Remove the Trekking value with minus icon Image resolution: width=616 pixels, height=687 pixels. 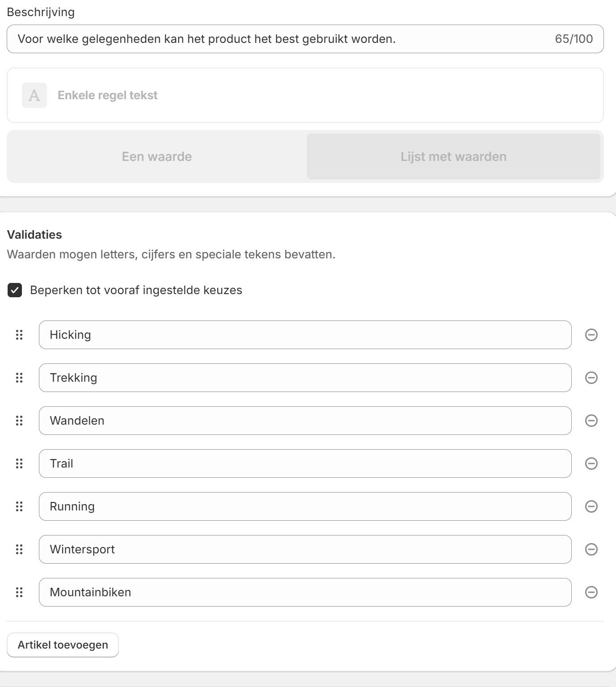(591, 378)
